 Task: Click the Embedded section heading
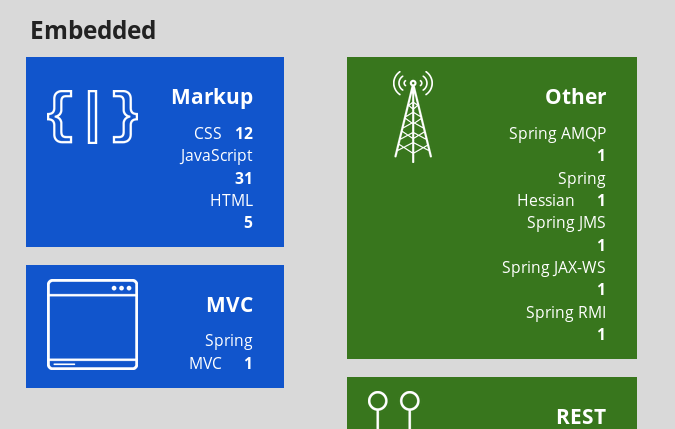(x=93, y=30)
